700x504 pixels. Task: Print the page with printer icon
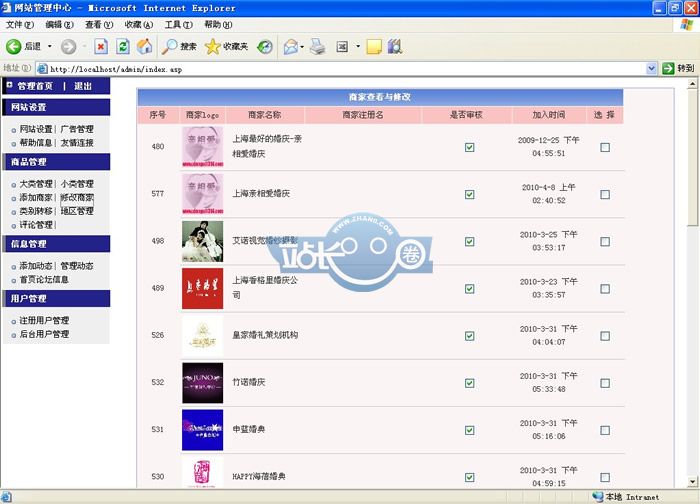(317, 46)
